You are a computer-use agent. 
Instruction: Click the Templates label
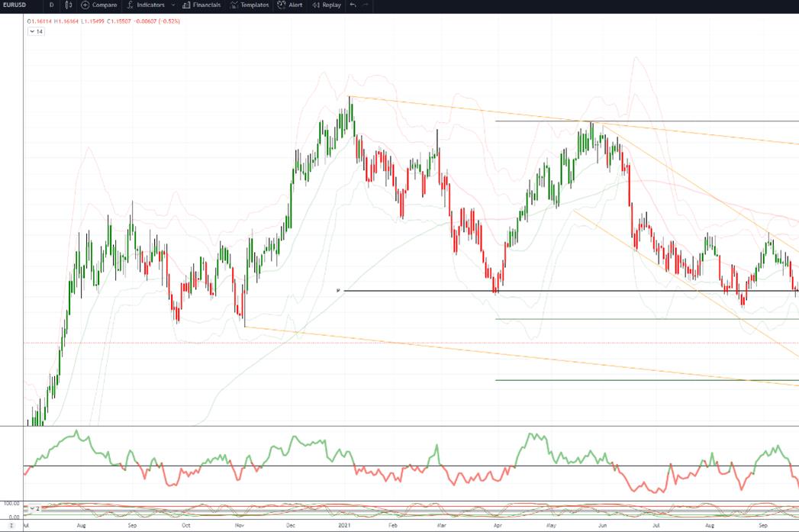(255, 5)
